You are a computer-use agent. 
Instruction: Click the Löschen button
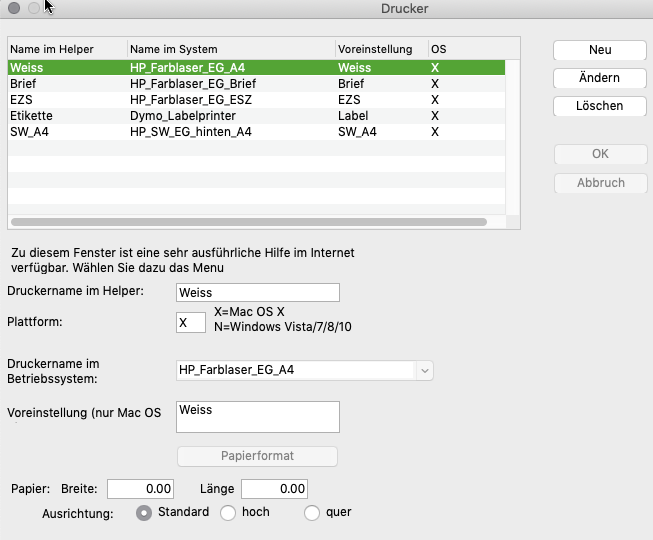[x=600, y=105]
